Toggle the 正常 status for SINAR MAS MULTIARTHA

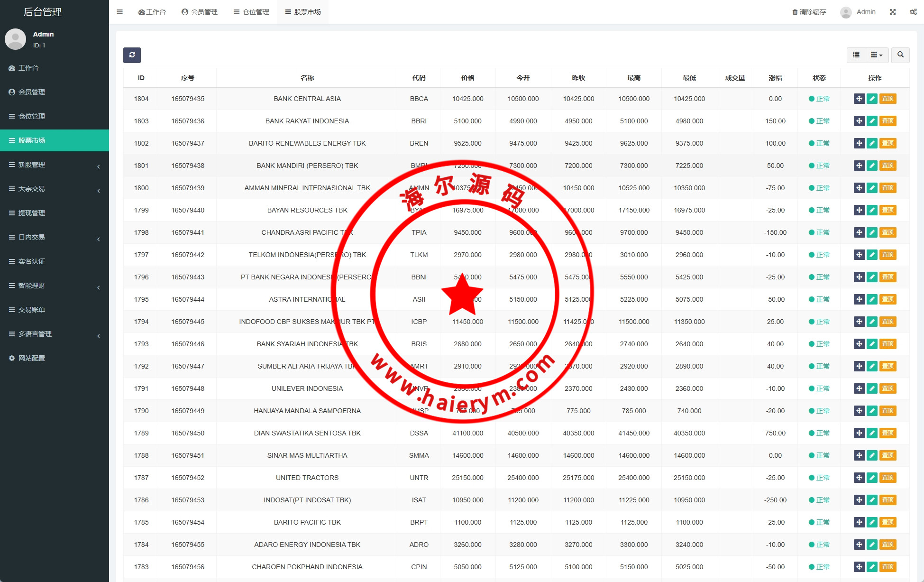[x=819, y=455]
